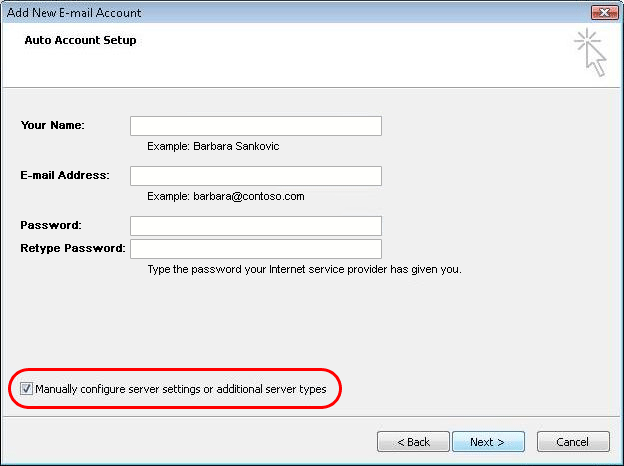Cancel the account setup
Screen dimensions: 624x466
tap(572, 441)
